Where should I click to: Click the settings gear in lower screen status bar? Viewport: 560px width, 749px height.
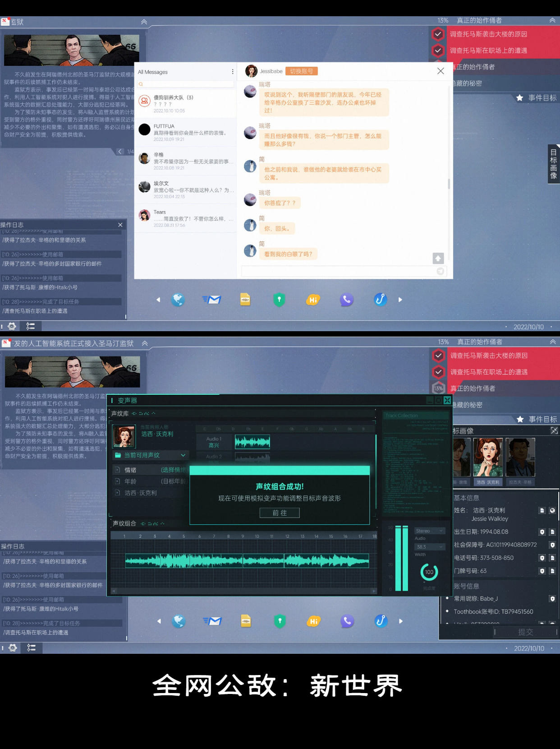(13, 648)
